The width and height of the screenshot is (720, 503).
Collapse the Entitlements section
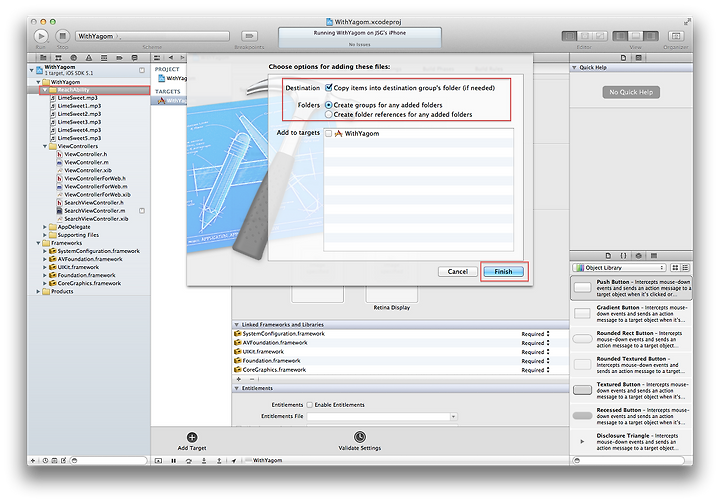point(236,388)
